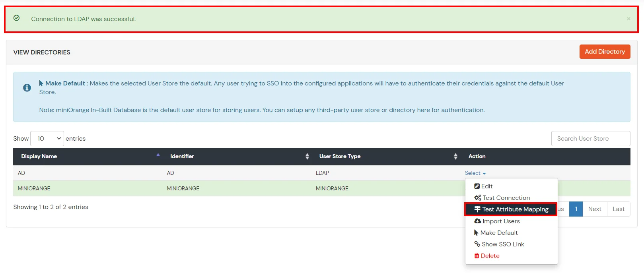Viewport: 644px width, 273px height.
Task: Click the Add Directory button
Action: tap(605, 52)
